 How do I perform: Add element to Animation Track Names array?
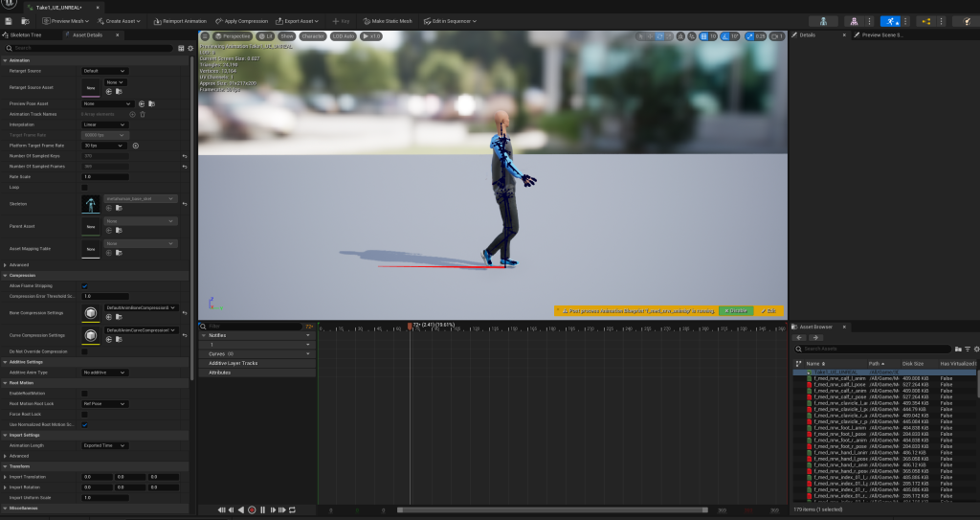pos(132,115)
